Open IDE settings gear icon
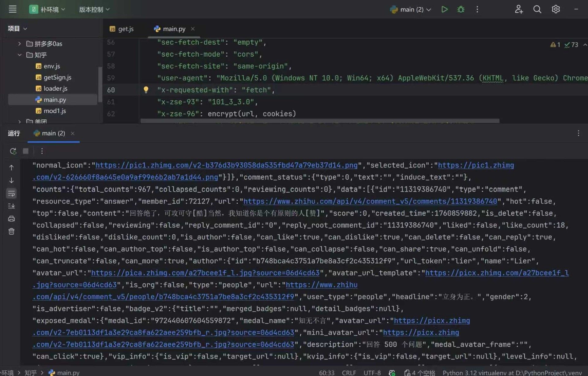Screen dimensions: 588x376 (x=556, y=9)
